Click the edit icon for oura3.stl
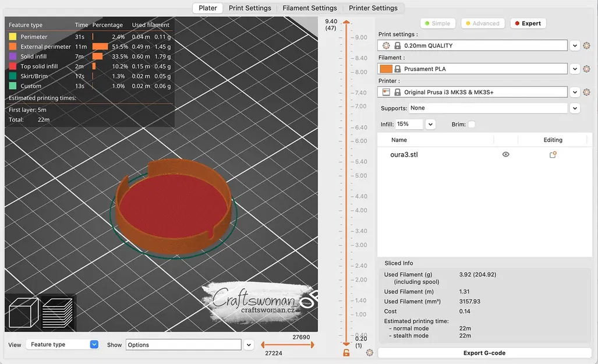This screenshot has width=598, height=364. (x=553, y=155)
